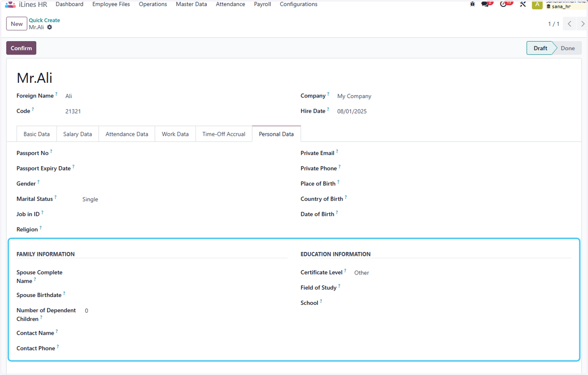This screenshot has width=588, height=375.
Task: Open the user avatar 'A' menu
Action: coord(538,4)
